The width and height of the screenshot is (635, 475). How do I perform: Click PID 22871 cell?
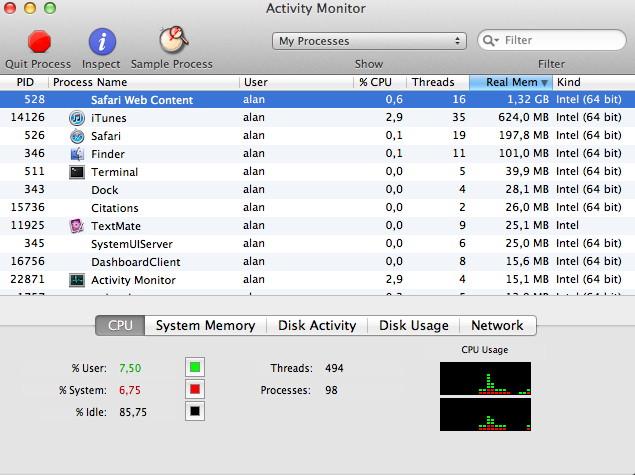(28, 279)
